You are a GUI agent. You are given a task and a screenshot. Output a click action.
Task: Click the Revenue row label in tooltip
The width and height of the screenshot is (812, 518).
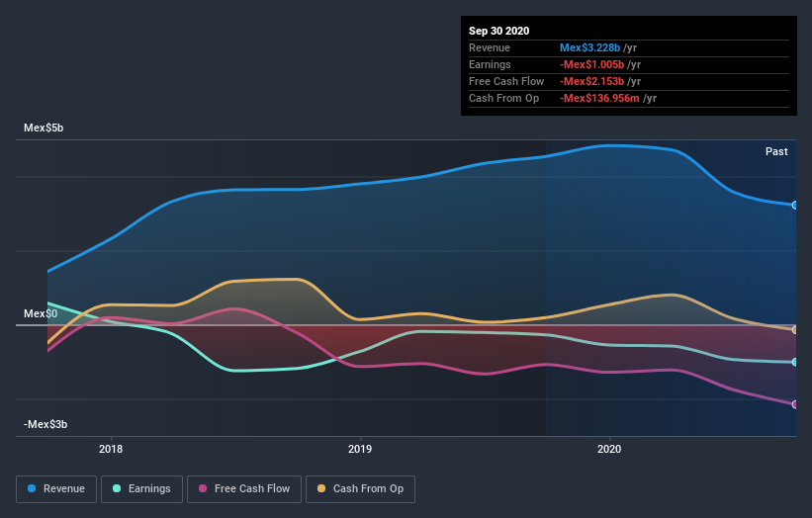(490, 47)
